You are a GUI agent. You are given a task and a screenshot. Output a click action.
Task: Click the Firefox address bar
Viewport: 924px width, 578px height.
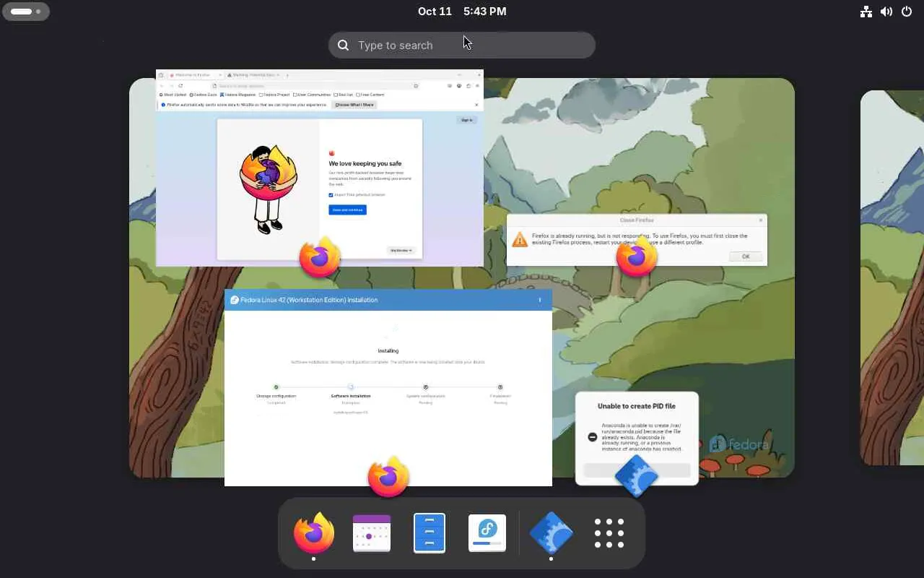[314, 86]
